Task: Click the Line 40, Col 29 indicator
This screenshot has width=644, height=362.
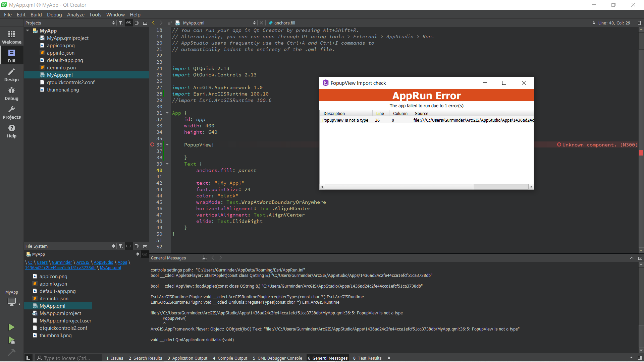Action: point(614,23)
